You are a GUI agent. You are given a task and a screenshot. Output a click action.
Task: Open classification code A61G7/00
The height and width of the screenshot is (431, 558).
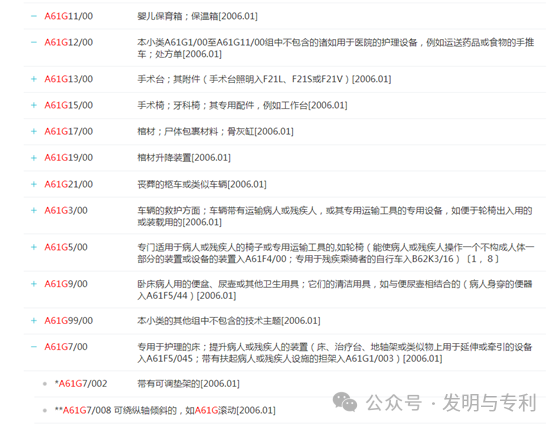[x=66, y=347]
